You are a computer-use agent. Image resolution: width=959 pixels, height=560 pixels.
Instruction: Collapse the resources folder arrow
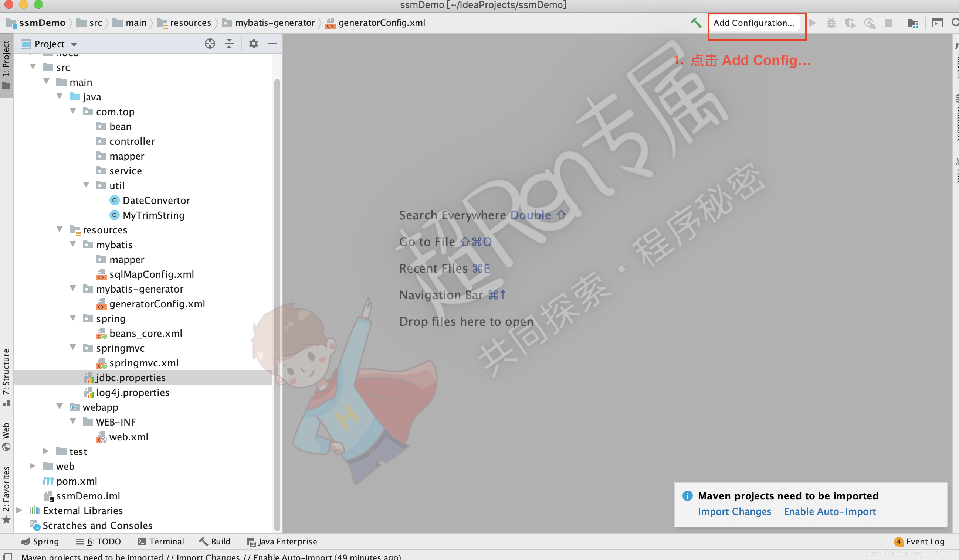click(x=60, y=229)
